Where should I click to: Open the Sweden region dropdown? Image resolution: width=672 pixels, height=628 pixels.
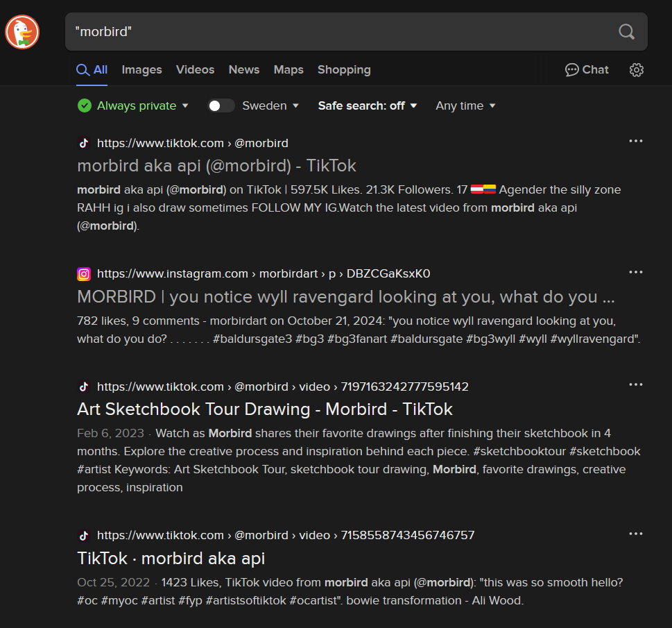pos(270,105)
